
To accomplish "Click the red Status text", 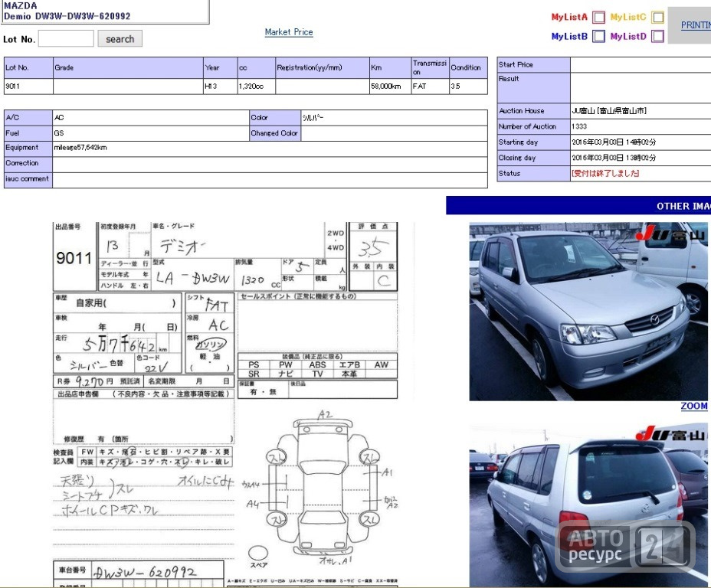I will (x=605, y=173).
